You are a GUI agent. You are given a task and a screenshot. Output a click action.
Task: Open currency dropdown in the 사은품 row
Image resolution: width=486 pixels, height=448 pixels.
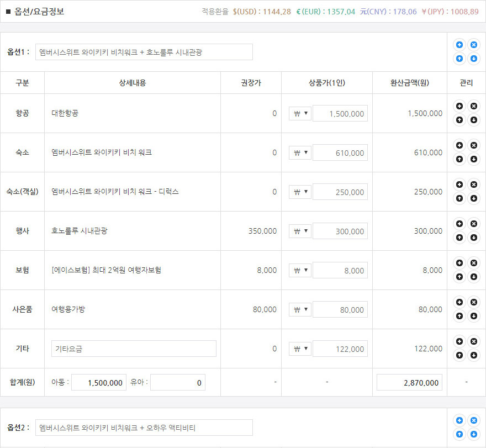(300, 309)
